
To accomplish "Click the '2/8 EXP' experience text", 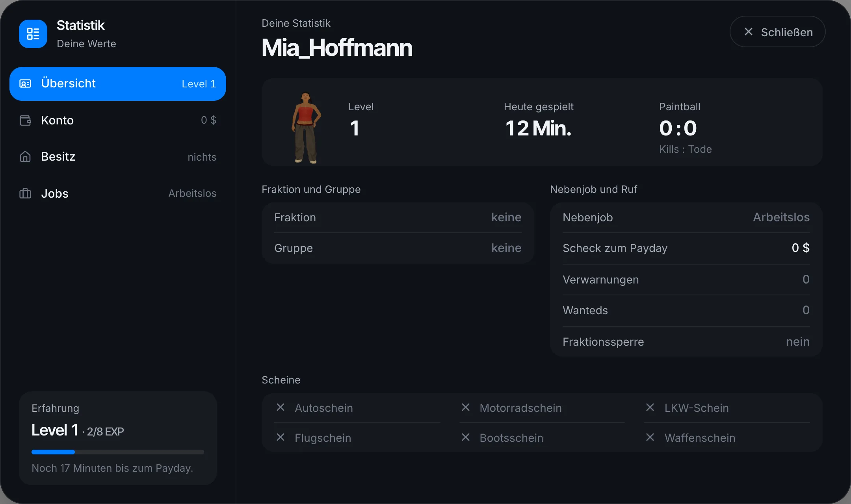I will coord(105,432).
